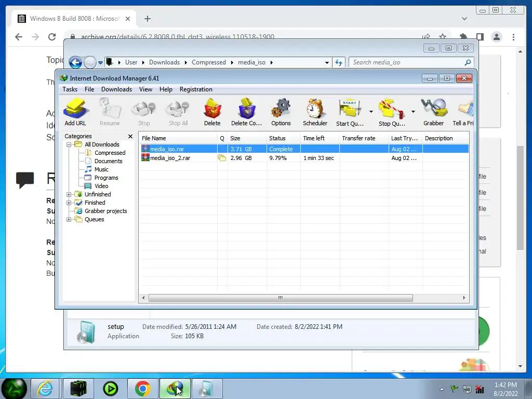
Task: Open Internet Explorer from taskbar
Action: click(45, 389)
